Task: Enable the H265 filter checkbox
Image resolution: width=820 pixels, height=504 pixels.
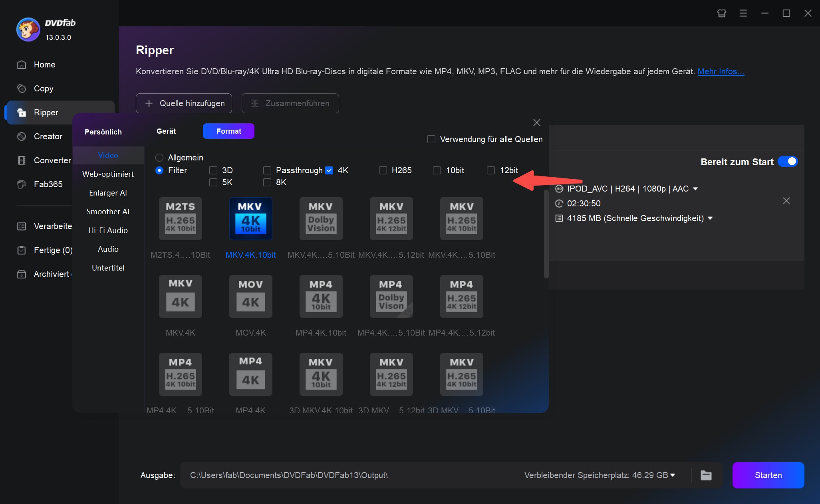Action: [383, 170]
